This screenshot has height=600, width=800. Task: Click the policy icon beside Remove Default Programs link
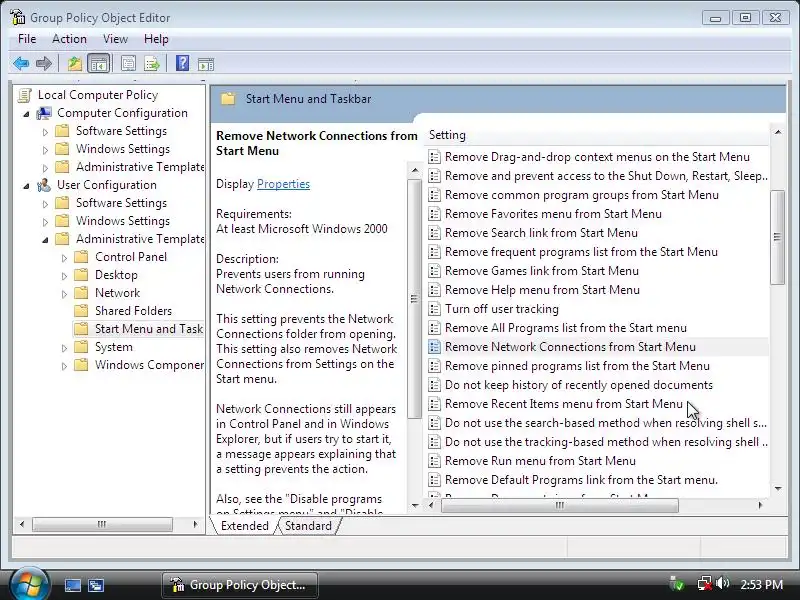pyautogui.click(x=434, y=480)
